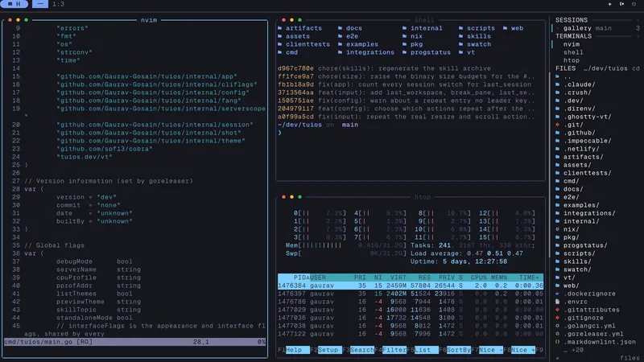Viewport: 644px width, 362px height.
Task: Click the git icon beside .git/ in the sidebar
Action: point(557,125)
